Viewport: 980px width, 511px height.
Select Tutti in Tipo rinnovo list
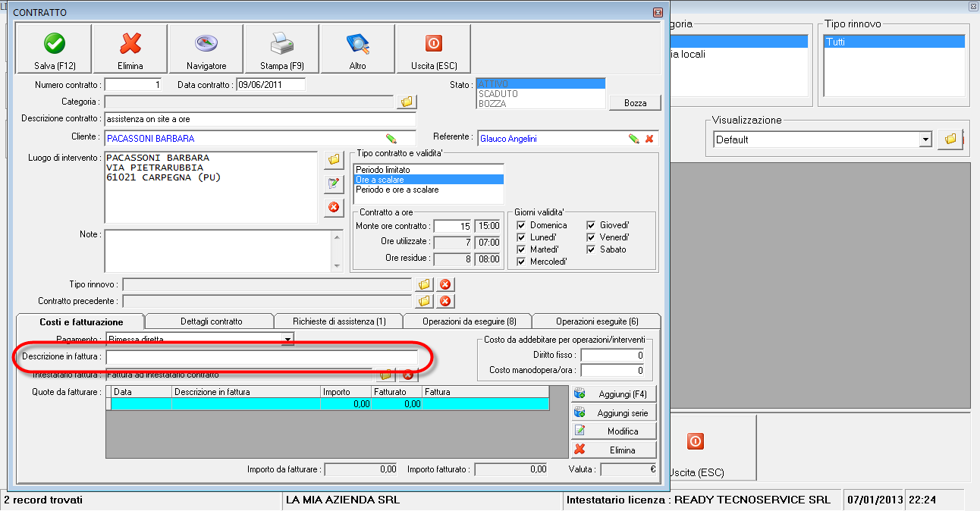(x=894, y=42)
